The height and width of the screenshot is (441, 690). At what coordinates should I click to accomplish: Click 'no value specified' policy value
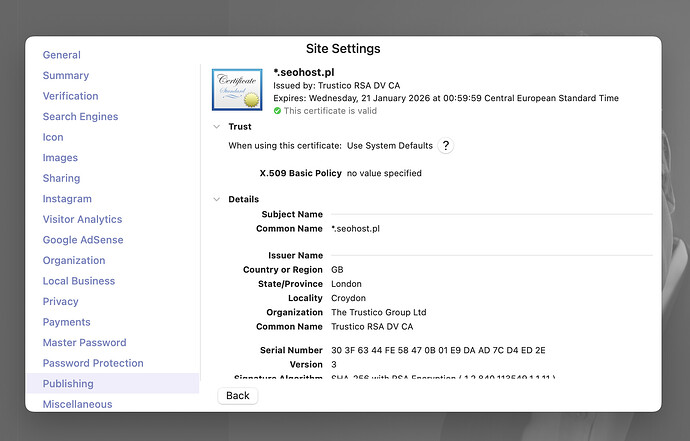[384, 173]
